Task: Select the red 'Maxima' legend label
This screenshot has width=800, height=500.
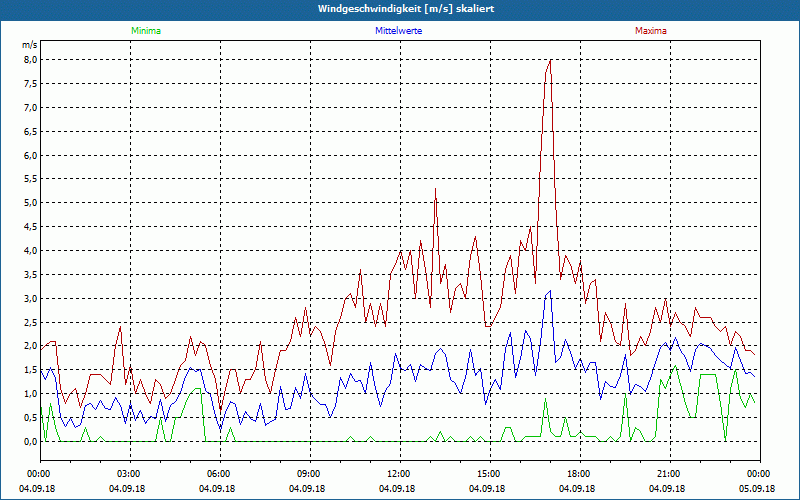Action: click(651, 31)
